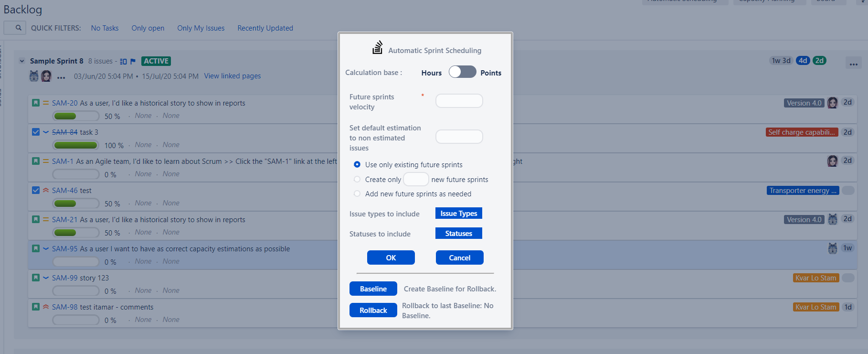Click the story type icon of SAM-95
This screenshot has width=868, height=354.
coord(36,248)
